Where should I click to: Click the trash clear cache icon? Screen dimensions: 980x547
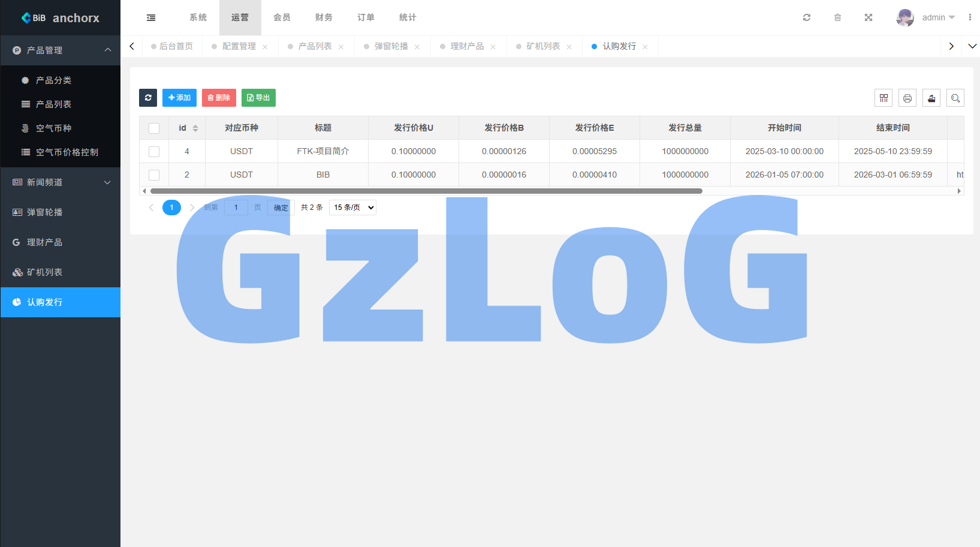point(837,17)
